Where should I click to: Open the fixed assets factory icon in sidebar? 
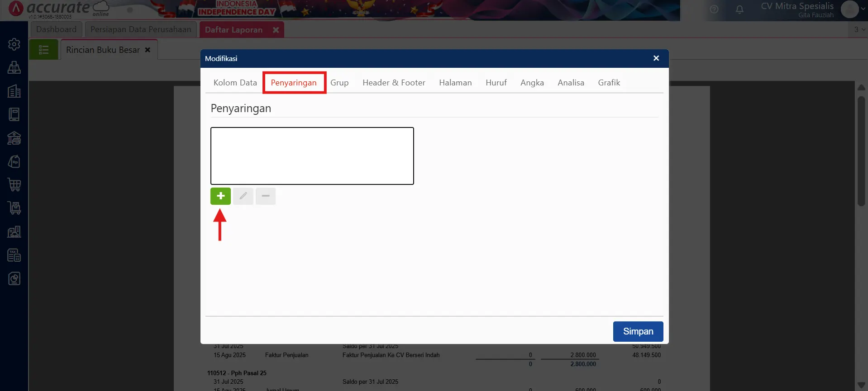[x=14, y=232]
